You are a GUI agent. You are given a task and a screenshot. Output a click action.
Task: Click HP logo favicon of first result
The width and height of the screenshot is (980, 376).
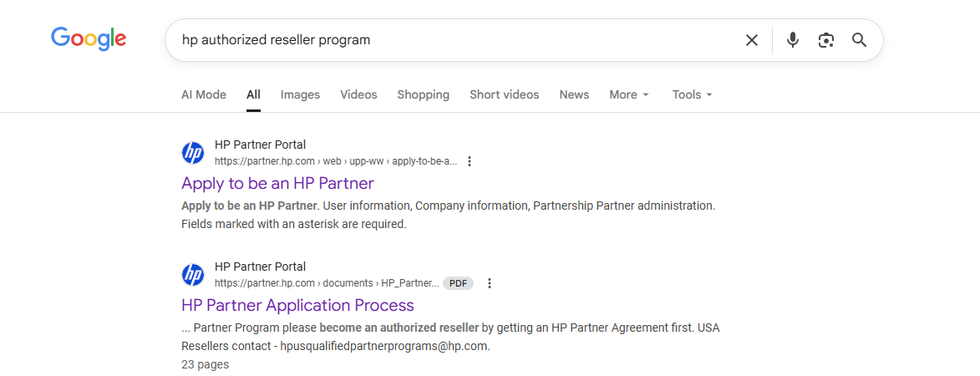pos(193,153)
